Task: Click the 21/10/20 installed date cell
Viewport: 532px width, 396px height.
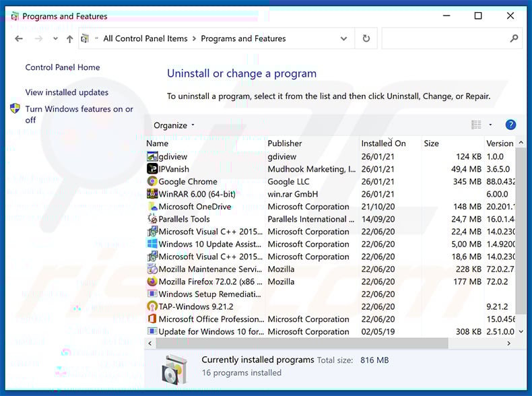Action: click(378, 207)
